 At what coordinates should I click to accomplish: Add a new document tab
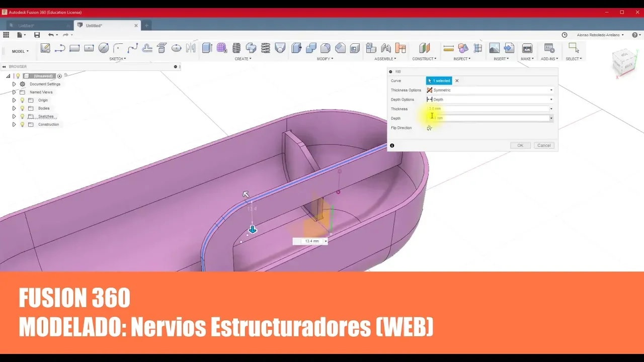click(146, 25)
